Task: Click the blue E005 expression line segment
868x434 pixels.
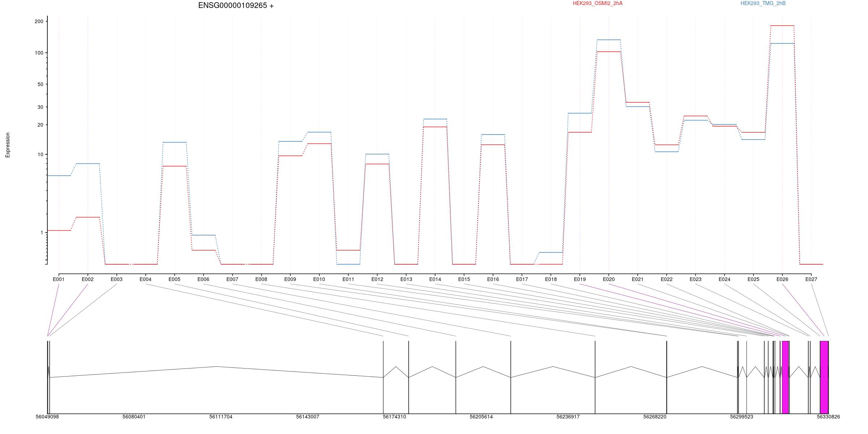Action: (x=175, y=142)
